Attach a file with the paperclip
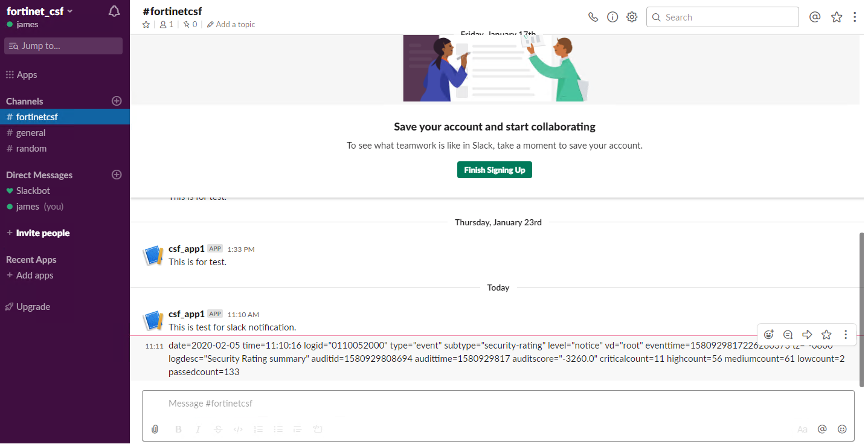868x444 pixels. pos(155,429)
